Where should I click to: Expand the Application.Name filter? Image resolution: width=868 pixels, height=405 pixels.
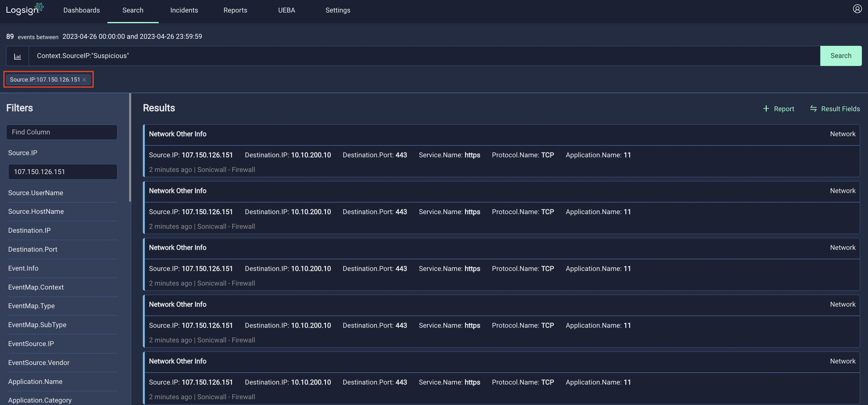[35, 382]
